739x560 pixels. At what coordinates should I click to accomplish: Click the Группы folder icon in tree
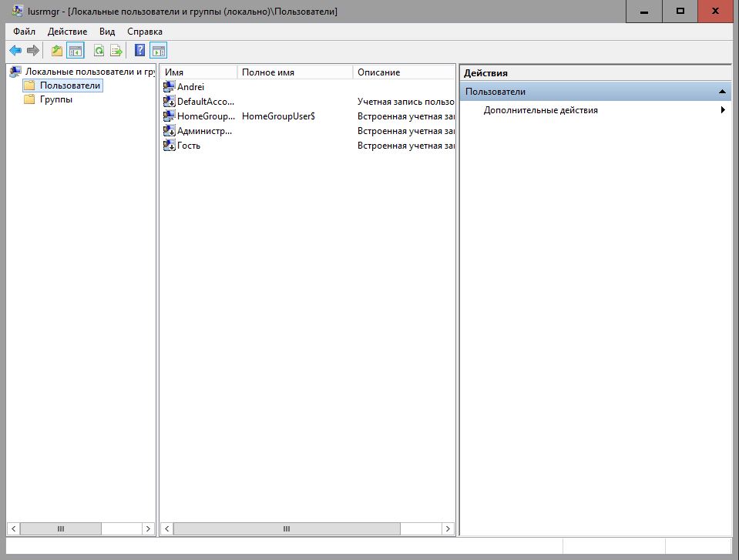[30, 99]
